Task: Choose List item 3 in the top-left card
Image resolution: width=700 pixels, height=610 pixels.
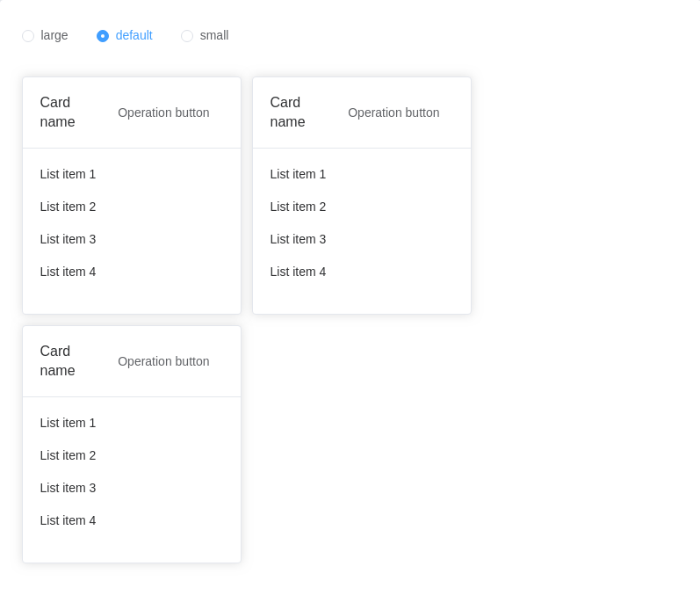Action: pyautogui.click(x=68, y=239)
